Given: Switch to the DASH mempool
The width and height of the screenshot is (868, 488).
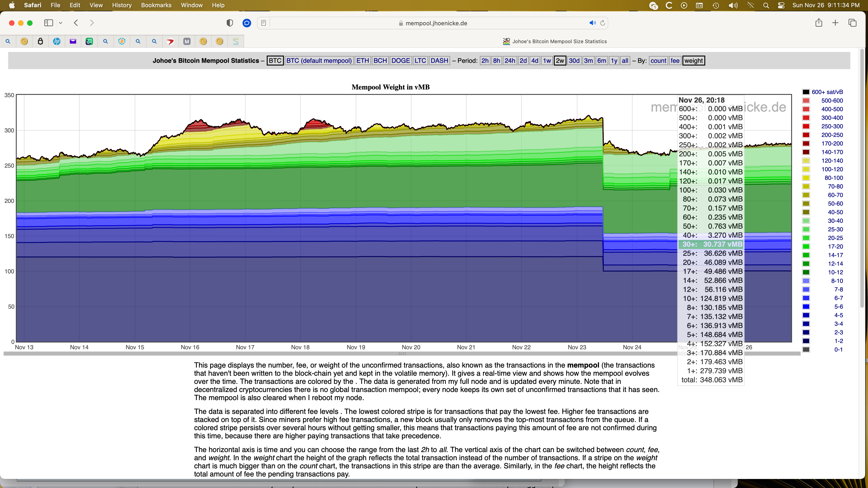Looking at the screenshot, I should [x=439, y=61].
